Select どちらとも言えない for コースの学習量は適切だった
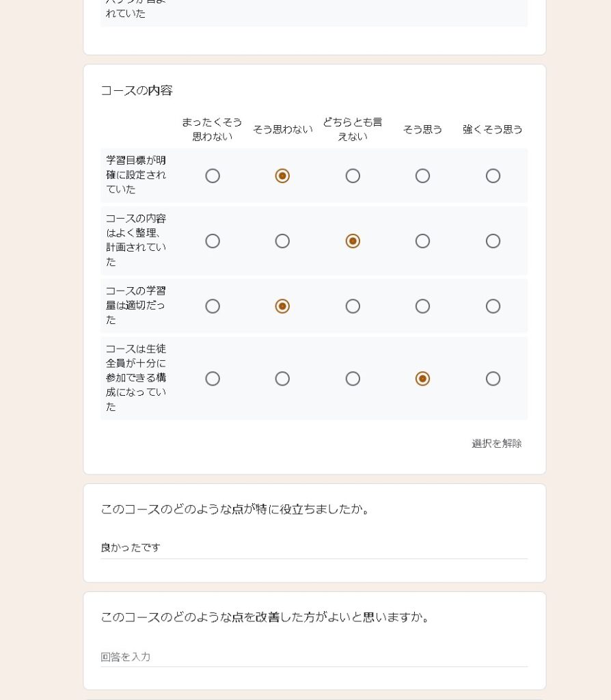Viewport: 611px width, 700px height. (x=353, y=306)
